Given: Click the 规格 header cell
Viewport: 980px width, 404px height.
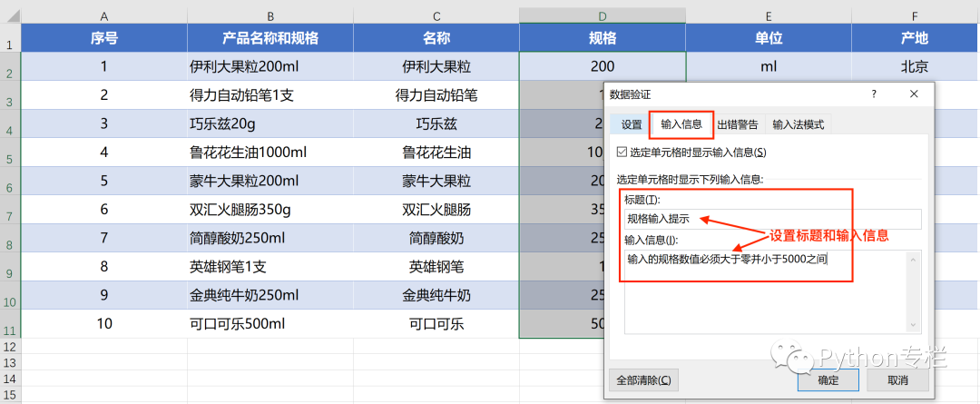Looking at the screenshot, I should 603,38.
